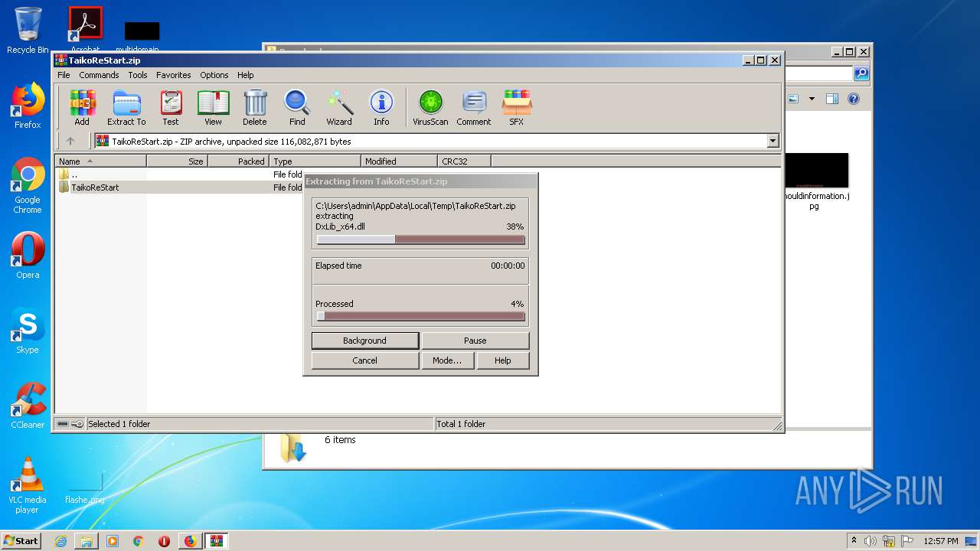
Task: Expand the archive path dropdown
Action: point(773,141)
